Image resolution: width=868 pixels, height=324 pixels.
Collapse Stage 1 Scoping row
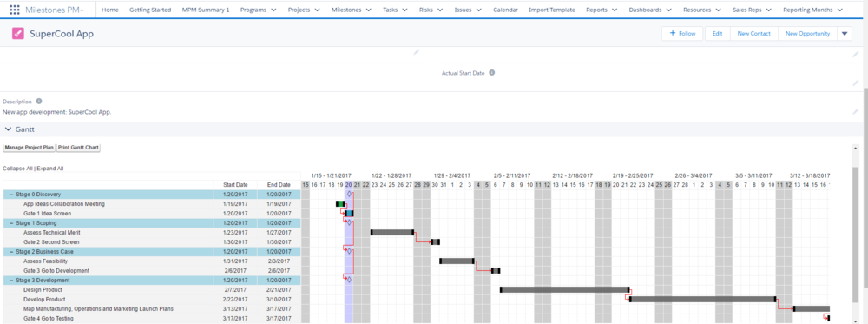(11, 222)
